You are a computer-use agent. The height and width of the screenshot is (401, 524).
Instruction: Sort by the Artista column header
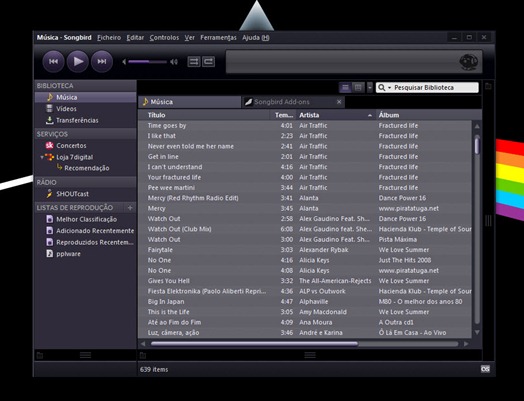(x=336, y=115)
